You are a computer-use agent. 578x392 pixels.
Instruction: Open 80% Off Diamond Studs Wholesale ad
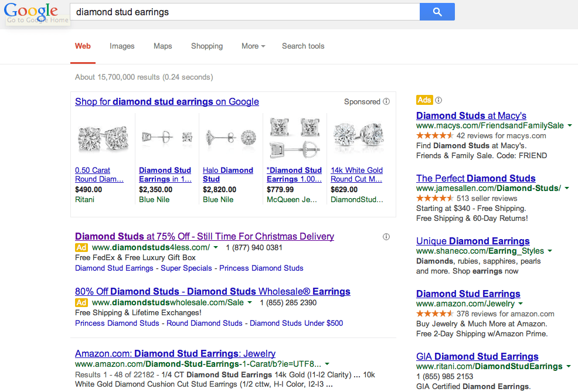(x=213, y=291)
